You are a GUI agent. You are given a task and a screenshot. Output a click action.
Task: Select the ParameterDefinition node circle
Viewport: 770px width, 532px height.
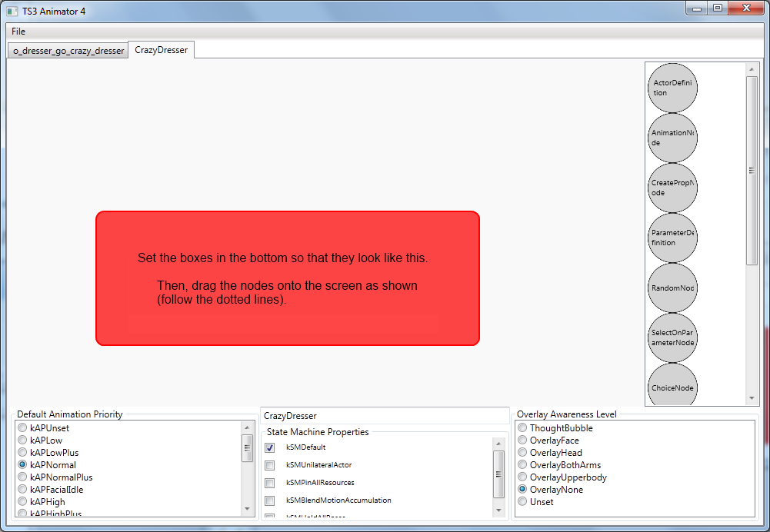[x=672, y=238]
